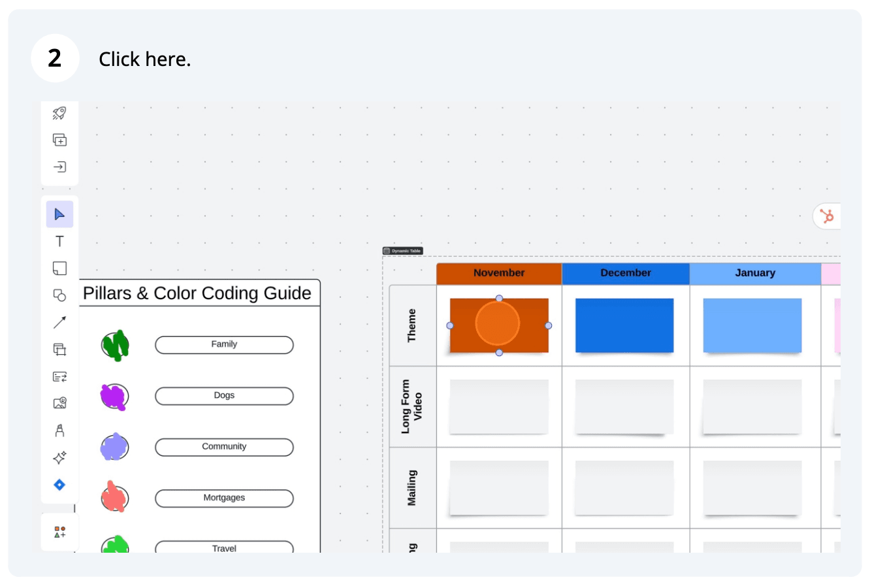The image size is (870, 588).
Task: Click the rocket quick-start icon
Action: click(59, 113)
